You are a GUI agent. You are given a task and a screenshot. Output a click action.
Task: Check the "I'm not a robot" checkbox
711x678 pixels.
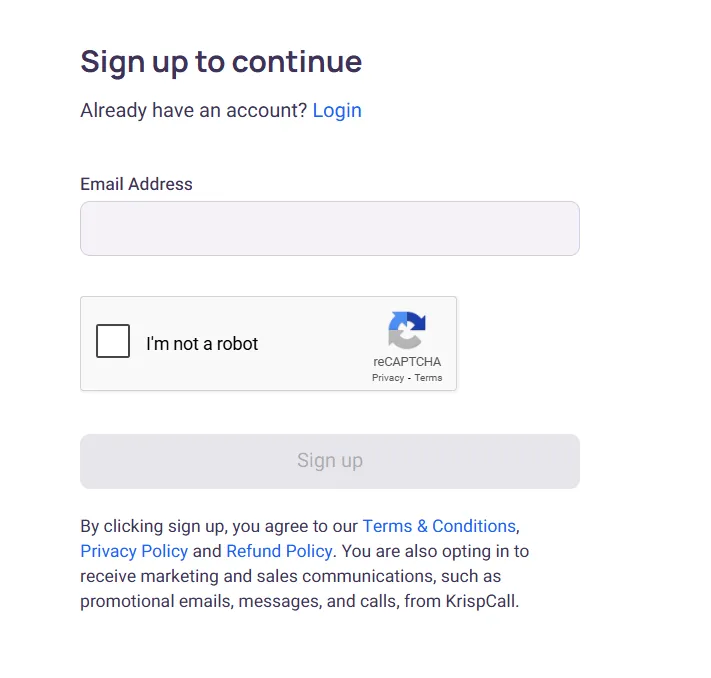113,341
